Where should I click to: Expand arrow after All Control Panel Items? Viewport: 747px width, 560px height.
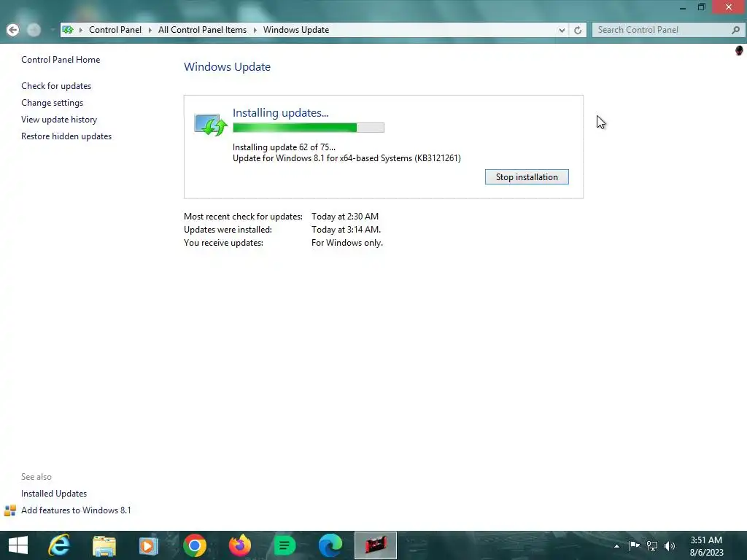pos(255,30)
